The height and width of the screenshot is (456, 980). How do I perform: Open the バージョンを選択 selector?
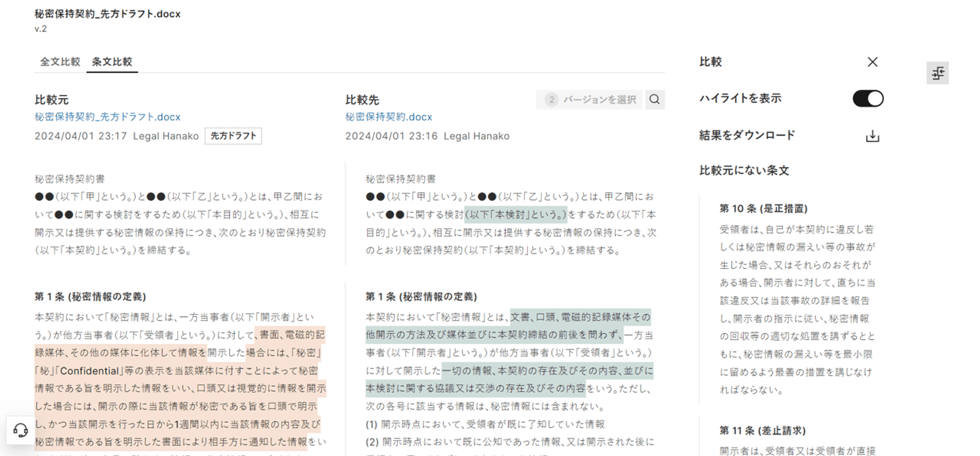590,100
